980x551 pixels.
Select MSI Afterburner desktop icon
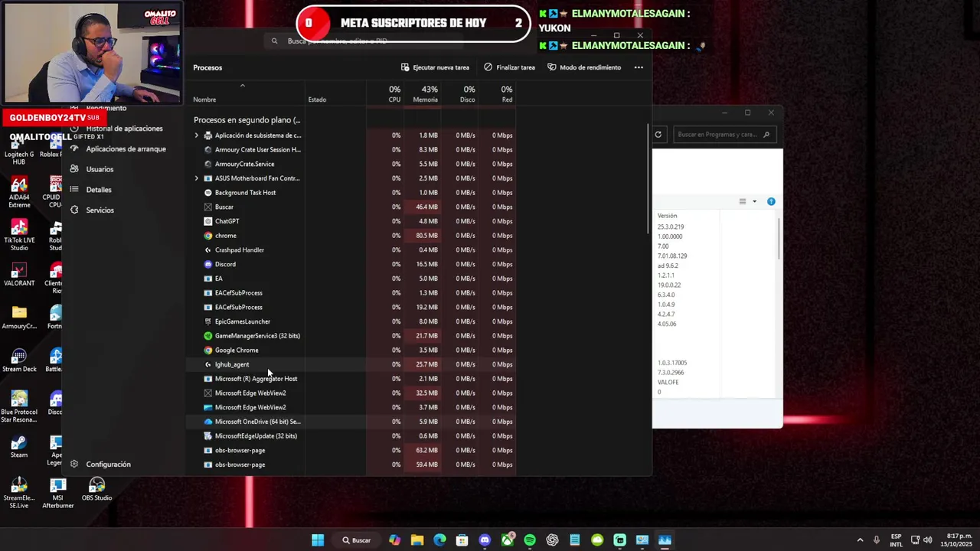[x=57, y=493]
